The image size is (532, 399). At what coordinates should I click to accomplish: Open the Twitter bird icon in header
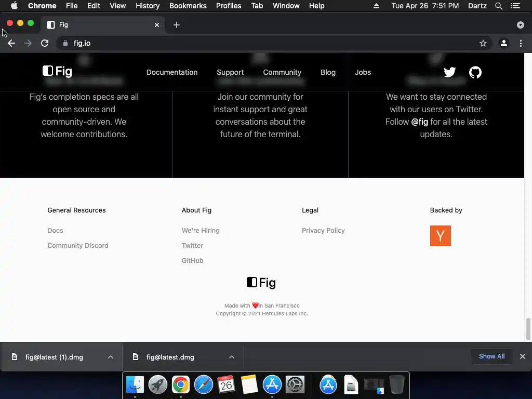(x=449, y=72)
